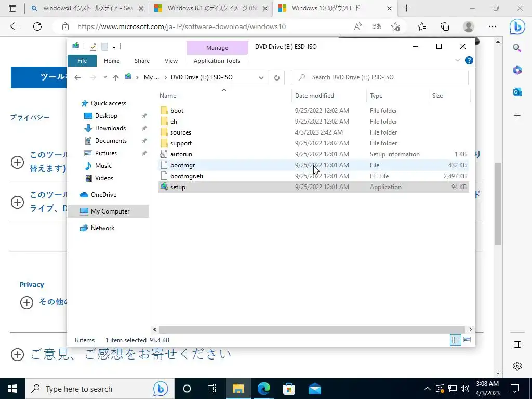Image resolution: width=532 pixels, height=399 pixels.
Task: Refresh the Explorer folder view
Action: click(x=276, y=78)
